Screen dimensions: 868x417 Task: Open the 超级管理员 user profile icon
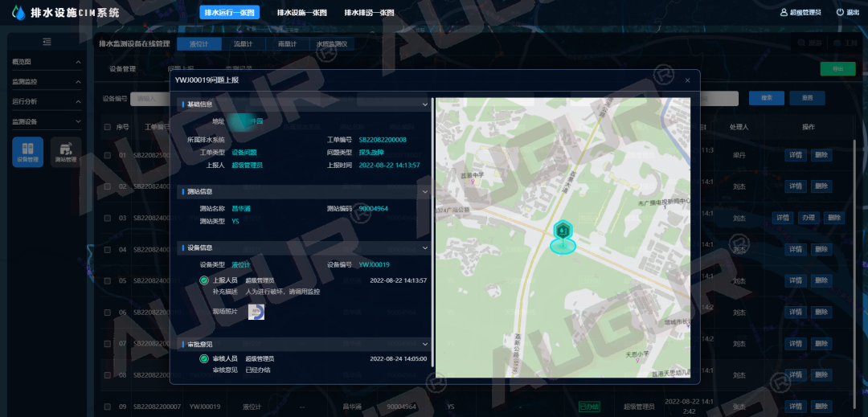pyautogui.click(x=784, y=12)
